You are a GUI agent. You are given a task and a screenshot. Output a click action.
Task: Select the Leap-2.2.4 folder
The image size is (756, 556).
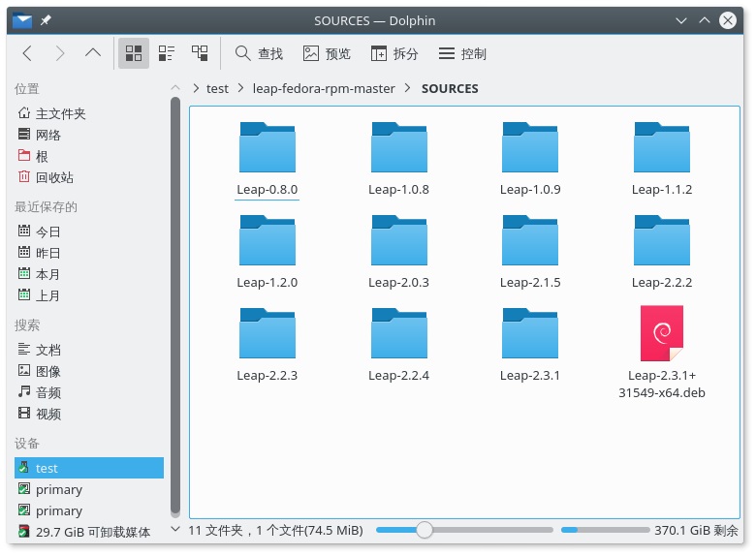pyautogui.click(x=398, y=345)
